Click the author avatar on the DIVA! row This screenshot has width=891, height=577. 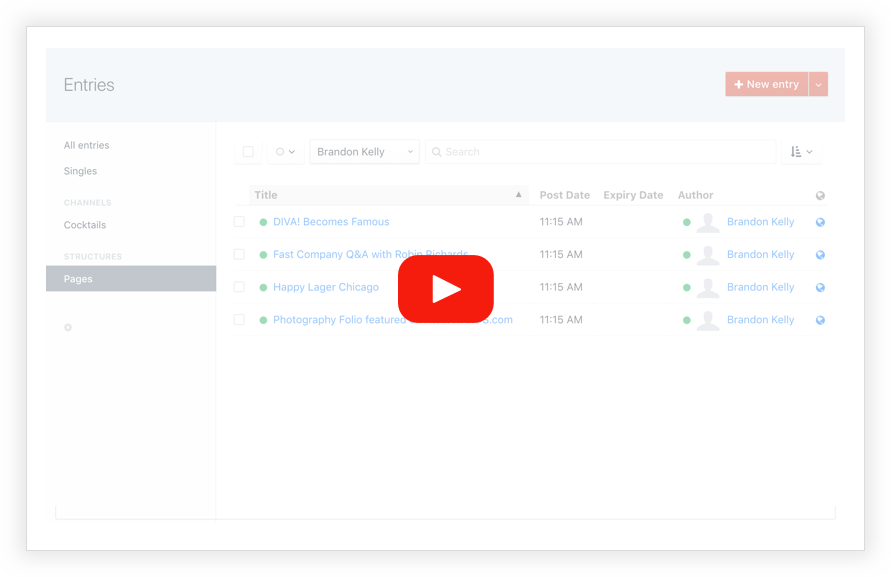(708, 222)
